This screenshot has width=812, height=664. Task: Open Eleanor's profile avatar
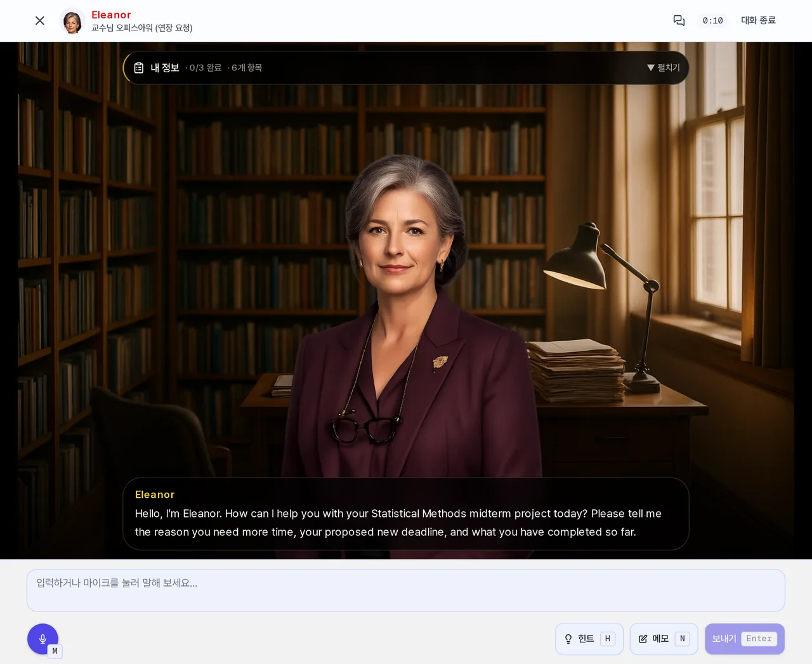(x=72, y=21)
